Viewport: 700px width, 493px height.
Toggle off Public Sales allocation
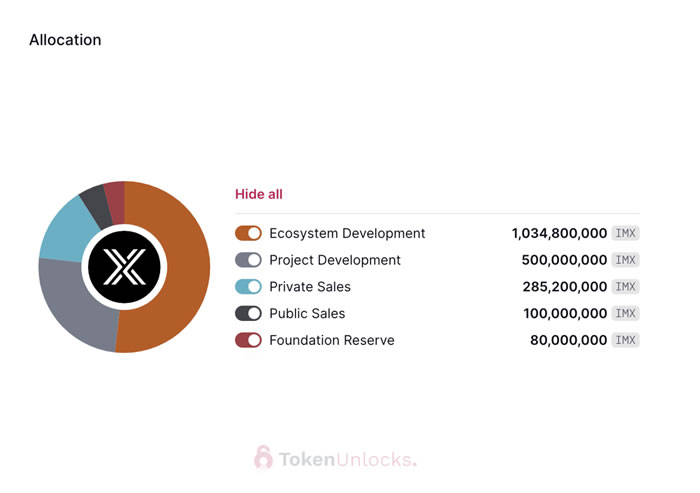(248, 313)
